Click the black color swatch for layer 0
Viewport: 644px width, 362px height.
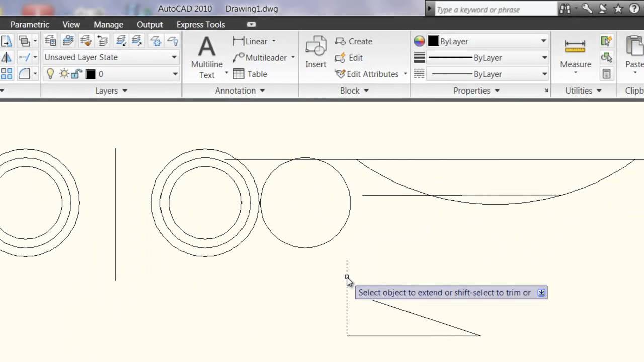pos(90,74)
